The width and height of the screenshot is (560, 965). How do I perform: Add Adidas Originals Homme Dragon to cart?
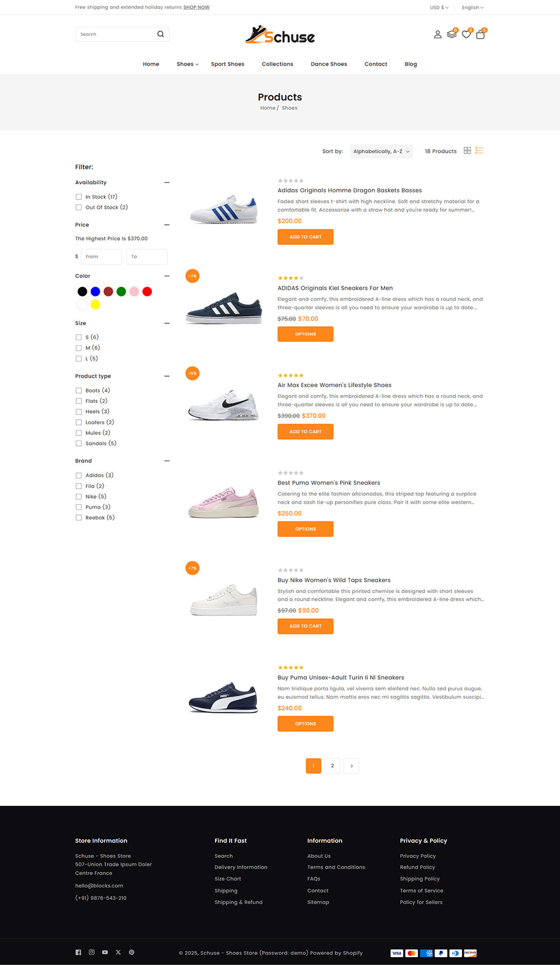click(x=305, y=237)
